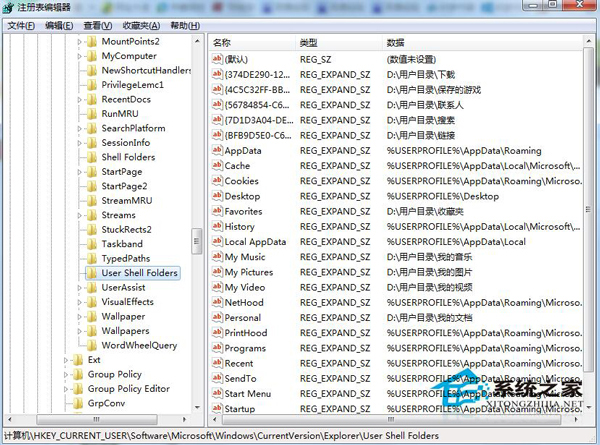The width and height of the screenshot is (600, 445).
Task: Click the string icon of Cache value
Action: (x=217, y=165)
